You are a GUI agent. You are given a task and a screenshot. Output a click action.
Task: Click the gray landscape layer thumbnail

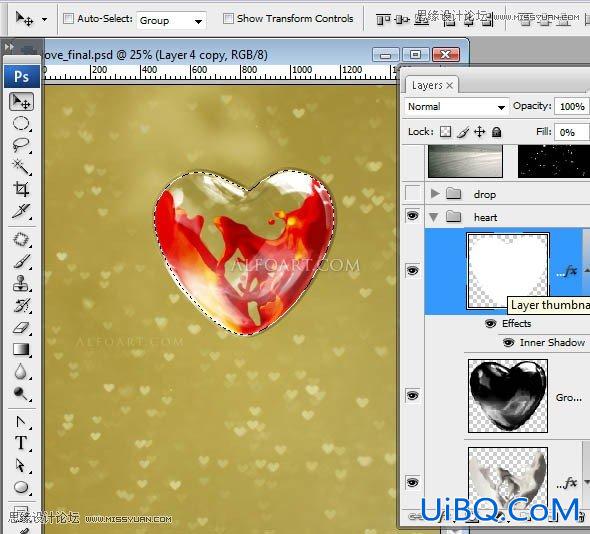(x=465, y=161)
